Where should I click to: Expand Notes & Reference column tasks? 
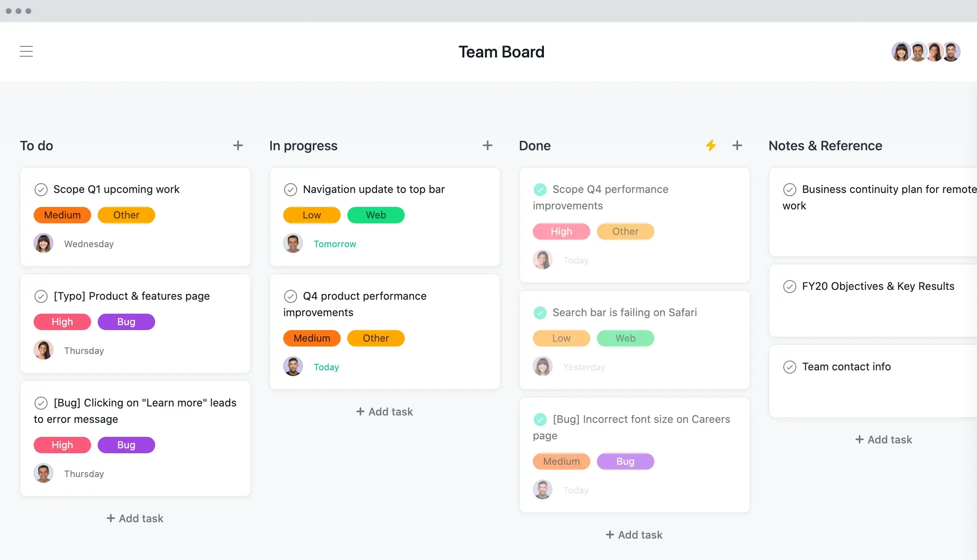(826, 145)
